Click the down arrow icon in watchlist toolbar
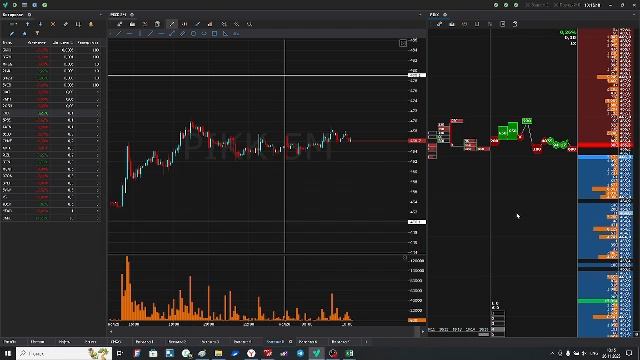This screenshot has width=640, height=360. click(40, 24)
